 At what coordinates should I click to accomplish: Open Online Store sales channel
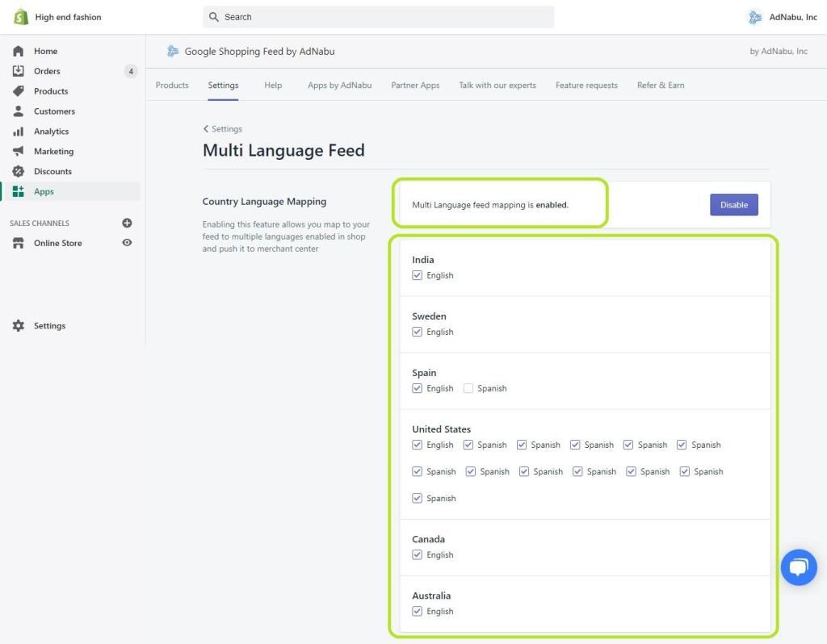[58, 243]
